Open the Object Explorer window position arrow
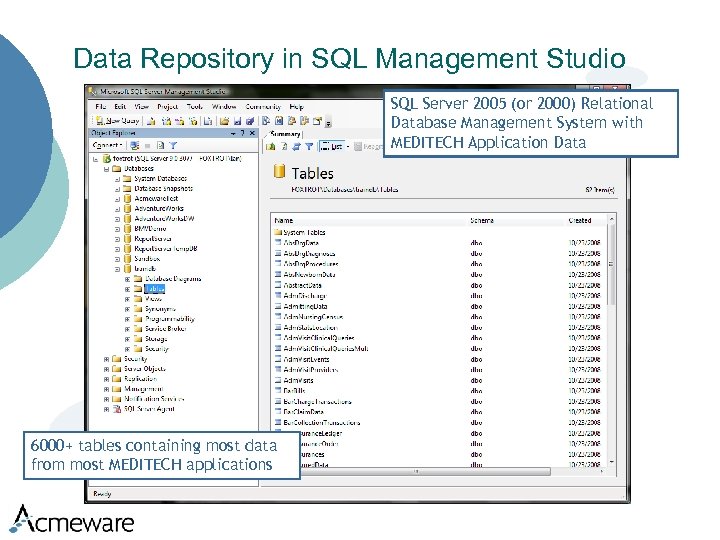The width and height of the screenshot is (720, 540). point(233,133)
